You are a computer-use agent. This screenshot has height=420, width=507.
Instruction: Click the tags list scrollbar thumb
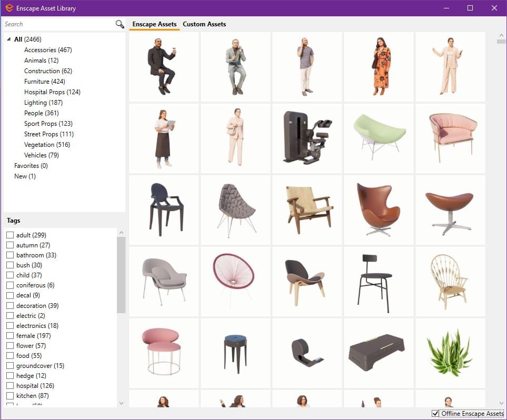coord(121,275)
